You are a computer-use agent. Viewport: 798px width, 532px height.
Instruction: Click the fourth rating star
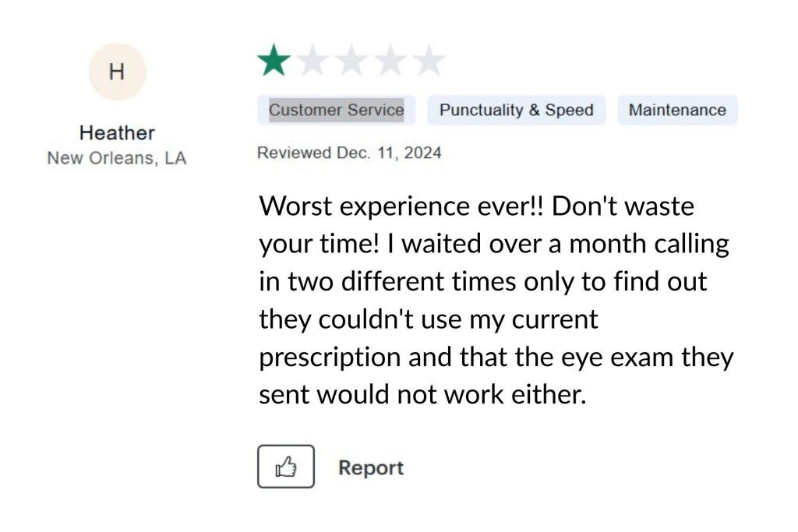point(390,61)
